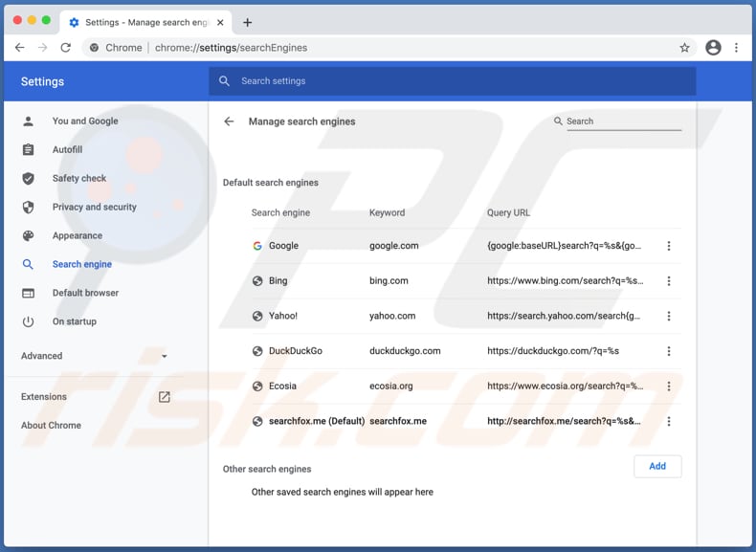The image size is (756, 552).
Task: Open more actions for searchfox.me entry
Action: click(x=669, y=421)
